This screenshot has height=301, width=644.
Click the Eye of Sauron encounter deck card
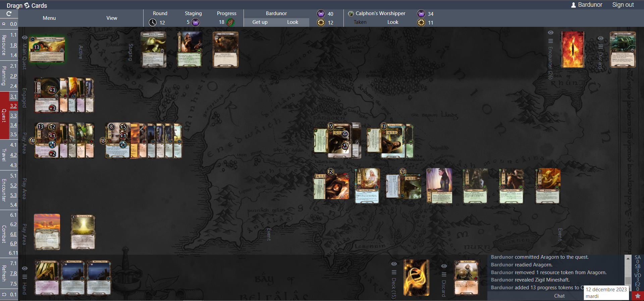pyautogui.click(x=573, y=50)
